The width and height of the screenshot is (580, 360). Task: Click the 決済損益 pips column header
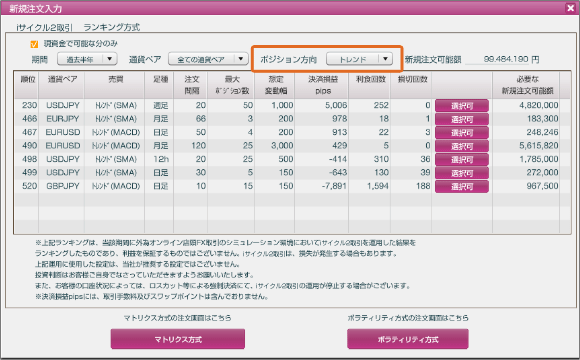pyautogui.click(x=322, y=85)
